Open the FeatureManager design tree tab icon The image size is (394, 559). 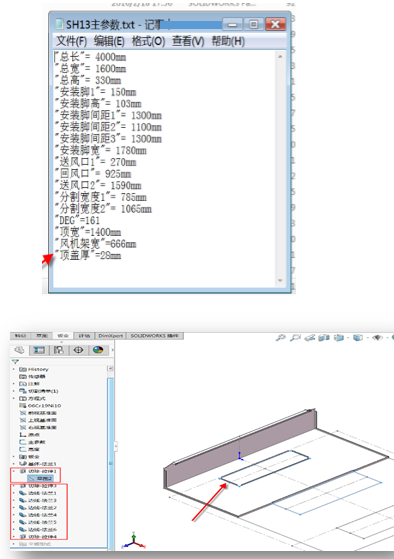[19, 350]
